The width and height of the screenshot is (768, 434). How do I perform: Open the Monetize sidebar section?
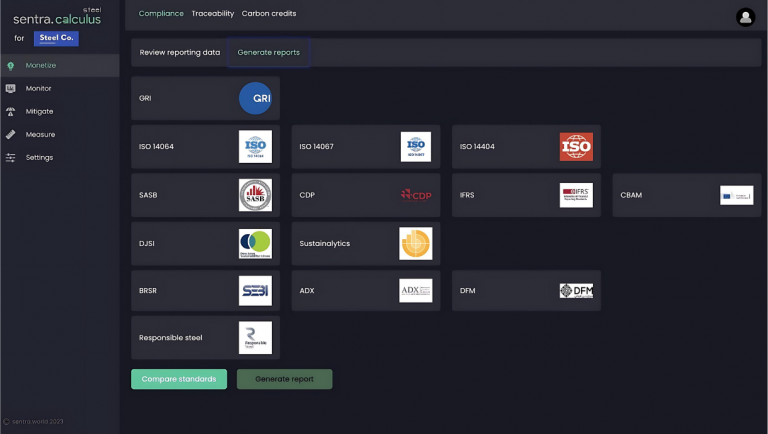tap(41, 65)
